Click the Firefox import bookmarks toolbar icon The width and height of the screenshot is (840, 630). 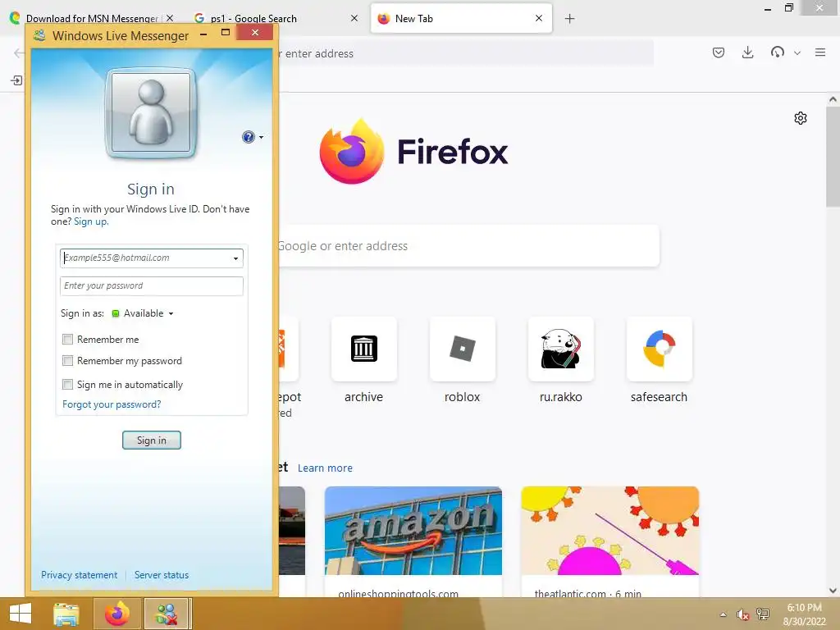[16, 80]
